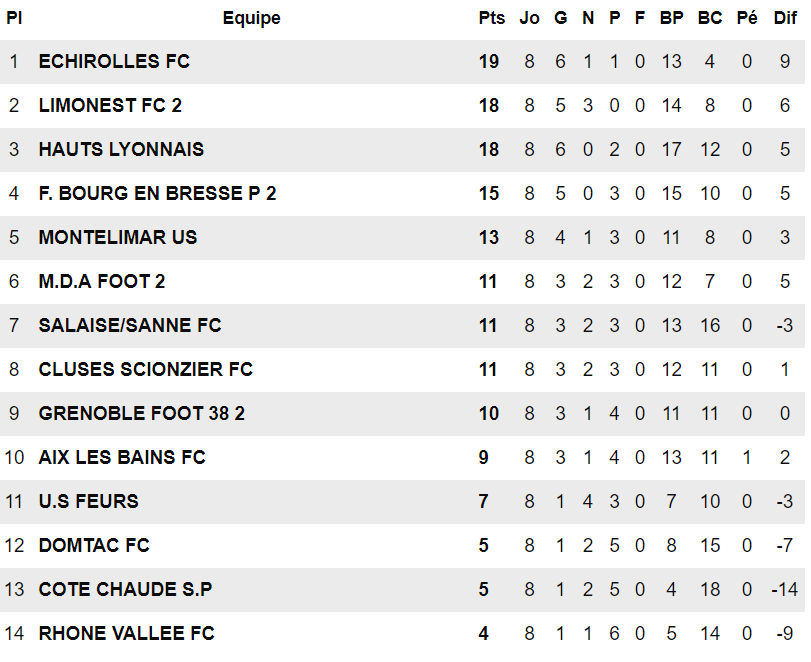Viewport: 811px width, 662px height.
Task: Click RHONE VALLEE FC team name
Action: click(x=127, y=634)
